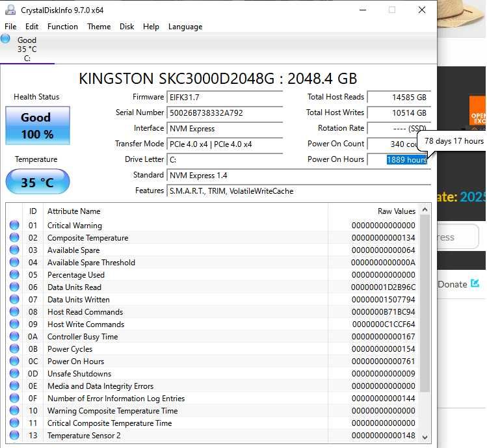Open the Edit menu

coord(32,27)
